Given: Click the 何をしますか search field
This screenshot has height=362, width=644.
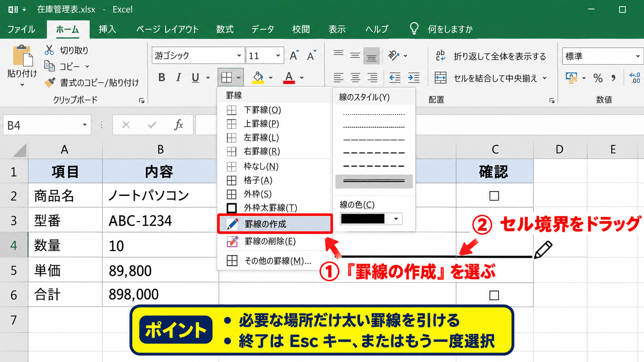Looking at the screenshot, I should [450, 29].
